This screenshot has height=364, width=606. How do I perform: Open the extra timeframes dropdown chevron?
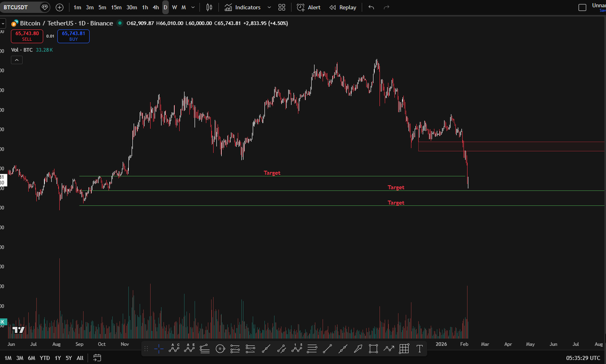[x=192, y=7]
